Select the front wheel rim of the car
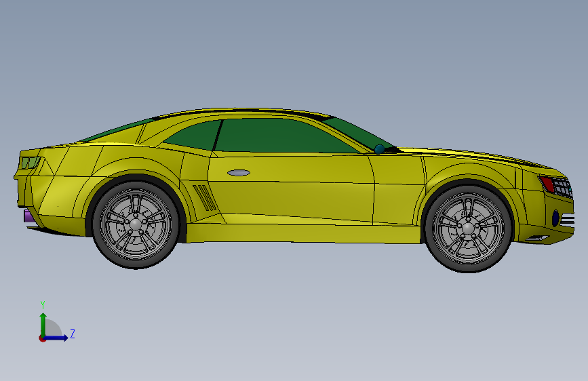The width and height of the screenshot is (588, 381). 468,228
